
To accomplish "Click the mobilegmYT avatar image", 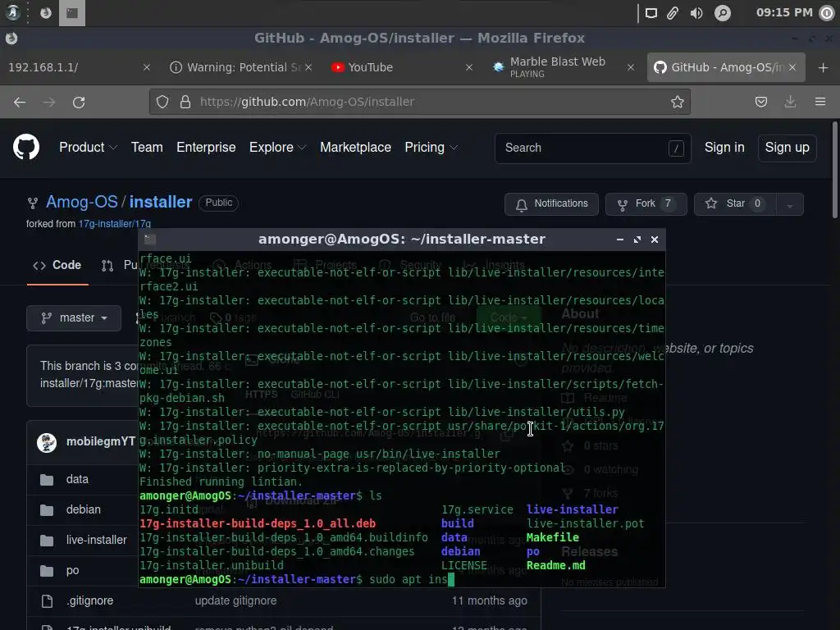I will (x=47, y=442).
